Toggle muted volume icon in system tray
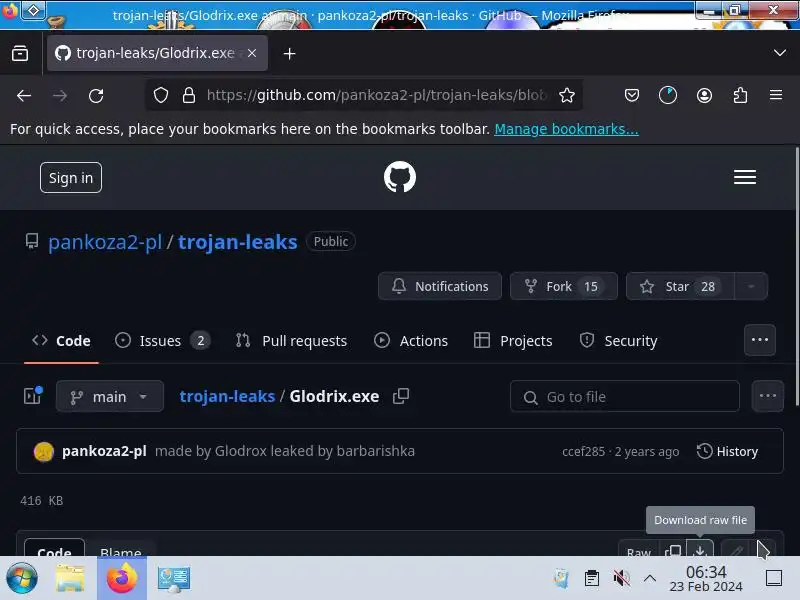The width and height of the screenshot is (800, 600). coord(621,578)
